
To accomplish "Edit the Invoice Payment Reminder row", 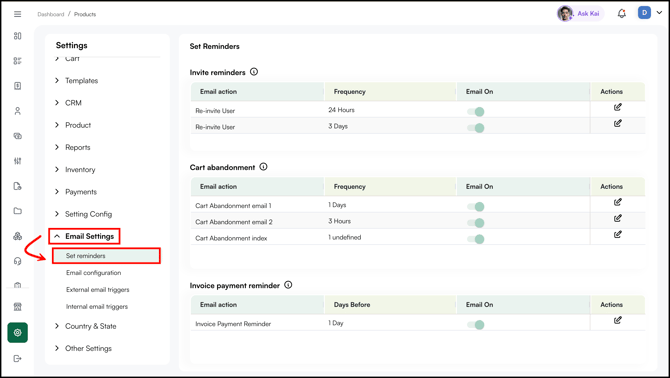I will (617, 320).
